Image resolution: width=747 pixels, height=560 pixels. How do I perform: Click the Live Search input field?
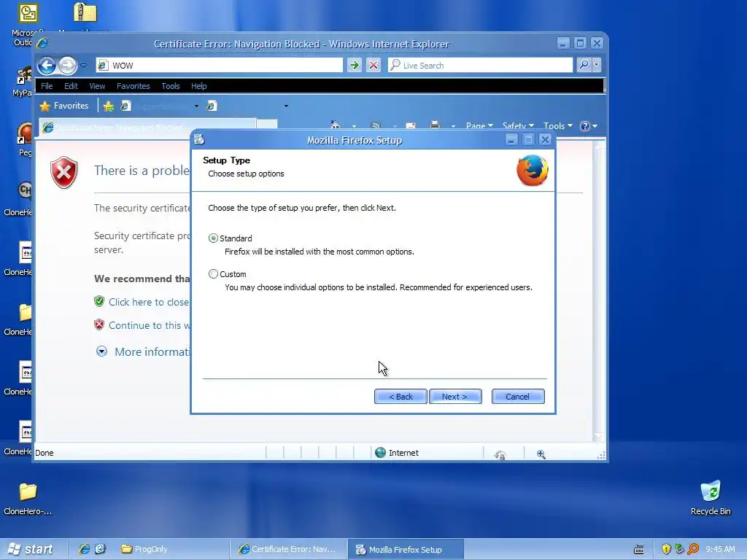point(480,65)
